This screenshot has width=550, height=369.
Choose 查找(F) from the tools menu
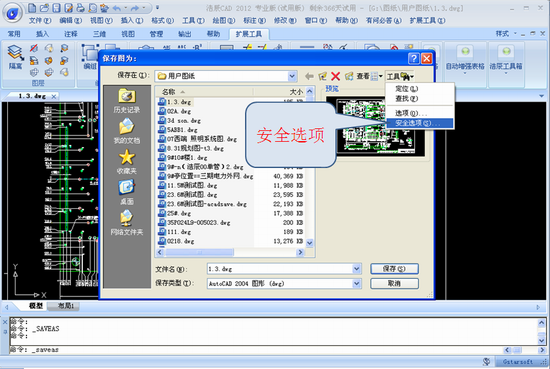tap(420, 99)
